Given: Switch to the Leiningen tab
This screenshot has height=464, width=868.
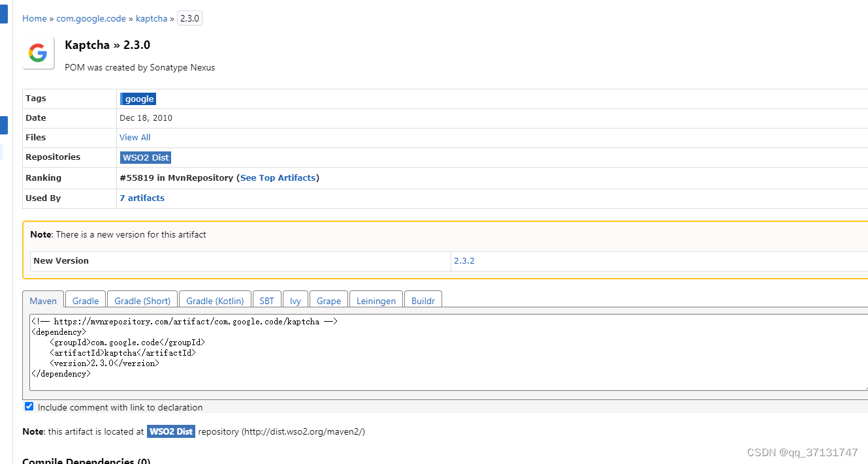Looking at the screenshot, I should 376,300.
